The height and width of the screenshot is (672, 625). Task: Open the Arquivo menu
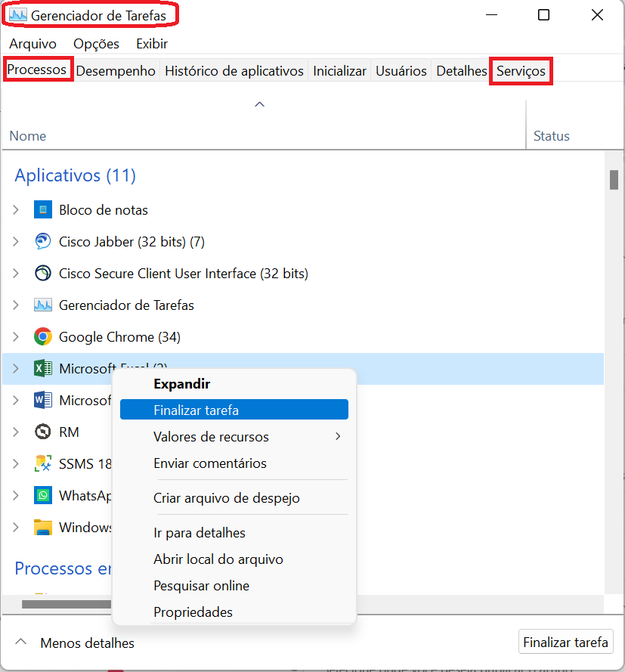tap(33, 44)
